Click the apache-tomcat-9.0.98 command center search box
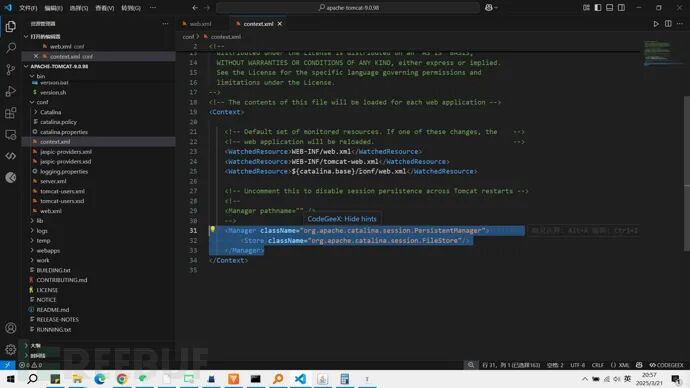Image resolution: width=690 pixels, height=388 pixels. [348, 7]
